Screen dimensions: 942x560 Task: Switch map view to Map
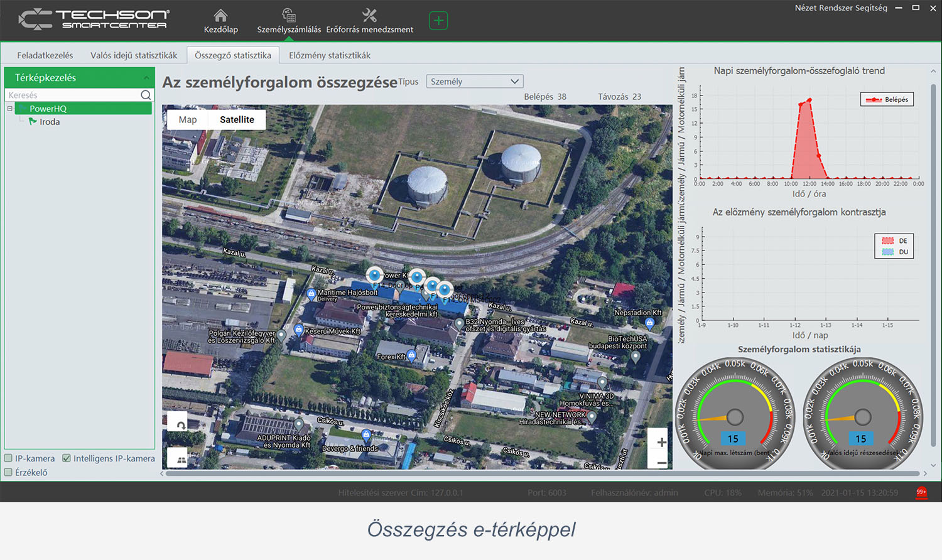(188, 119)
